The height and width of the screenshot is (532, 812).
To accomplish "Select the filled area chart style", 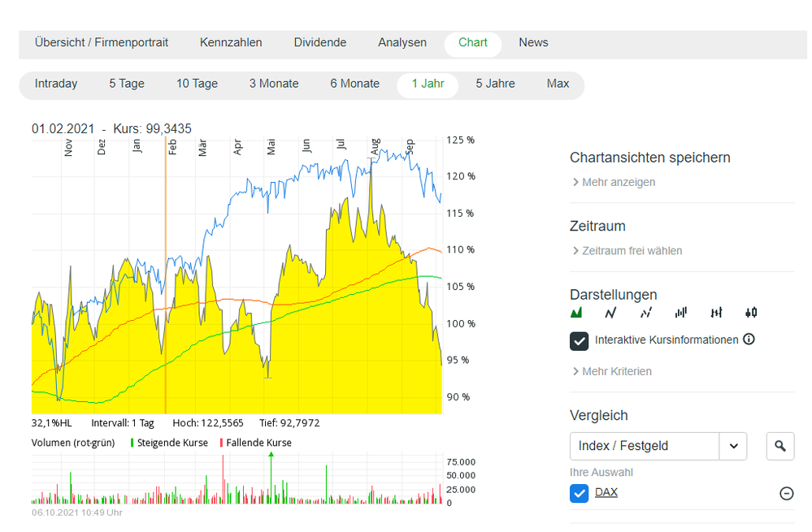I will (x=577, y=312).
